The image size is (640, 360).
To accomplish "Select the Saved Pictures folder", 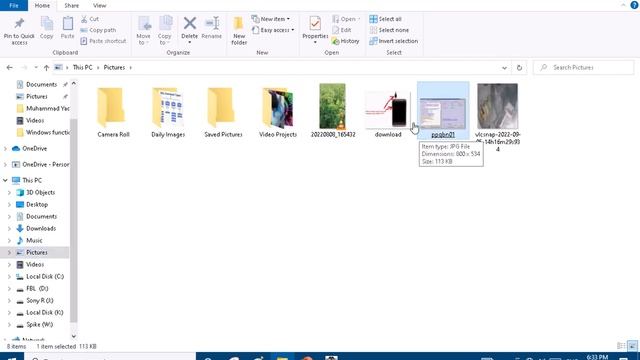I will [x=223, y=111].
